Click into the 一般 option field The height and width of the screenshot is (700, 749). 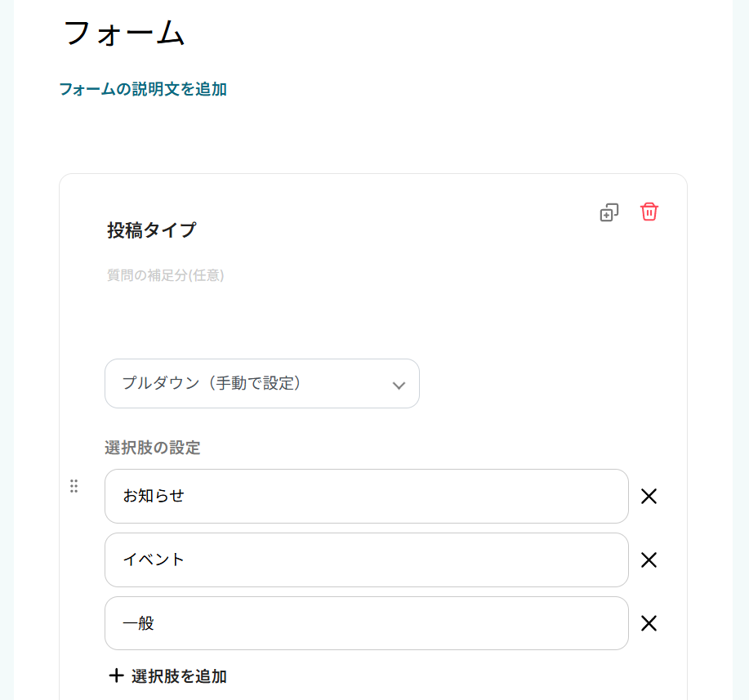click(x=366, y=623)
